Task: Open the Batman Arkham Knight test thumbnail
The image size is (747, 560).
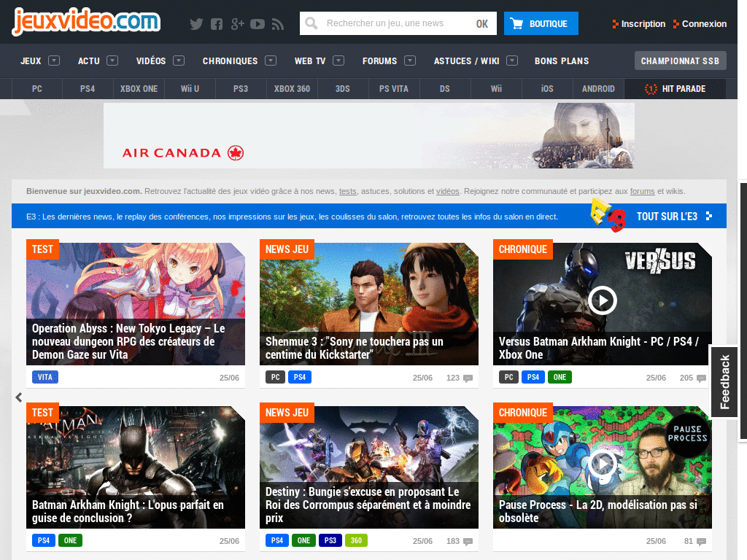Action: pos(136,467)
